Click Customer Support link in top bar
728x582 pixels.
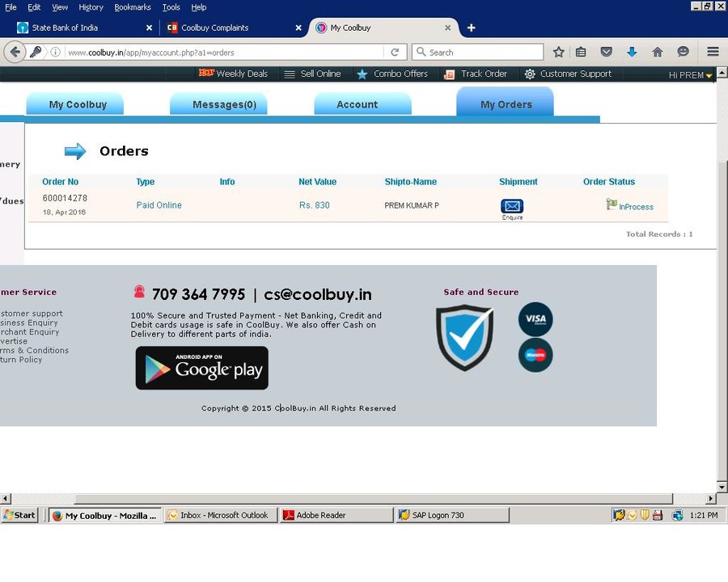pos(576,74)
